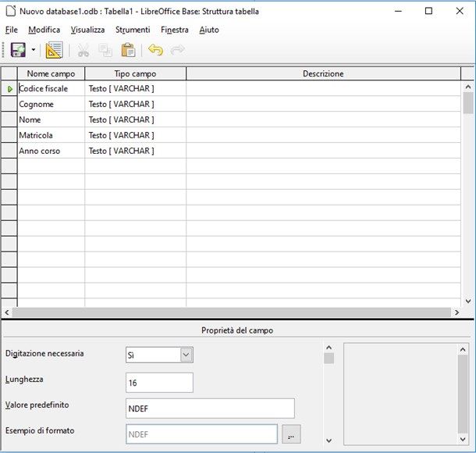This screenshot has width=476, height=453.
Task: Click help pane scroll down arrow
Action: 463,439
